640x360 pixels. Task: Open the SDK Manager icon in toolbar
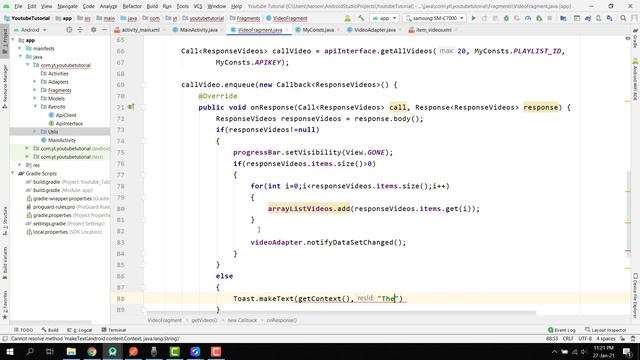tap(609, 18)
